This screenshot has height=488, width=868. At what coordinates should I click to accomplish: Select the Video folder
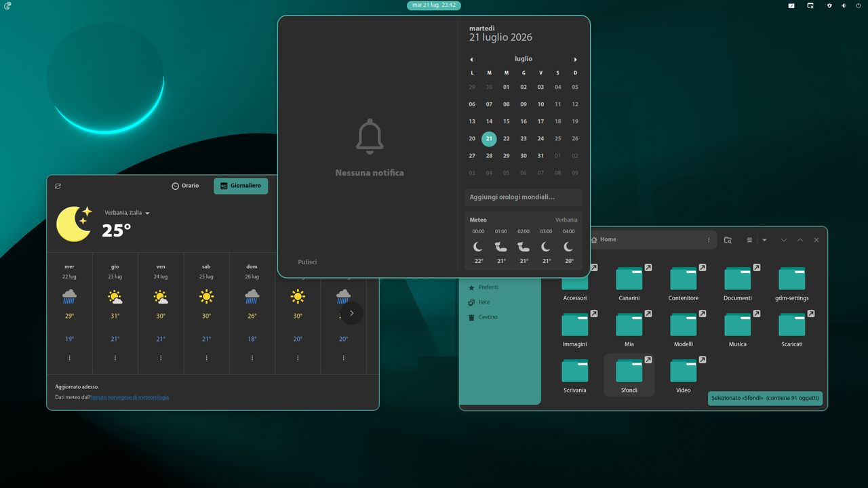684,375
